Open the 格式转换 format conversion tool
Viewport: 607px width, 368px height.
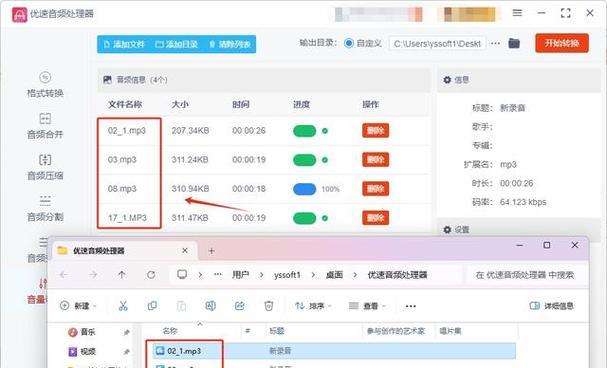[x=45, y=85]
